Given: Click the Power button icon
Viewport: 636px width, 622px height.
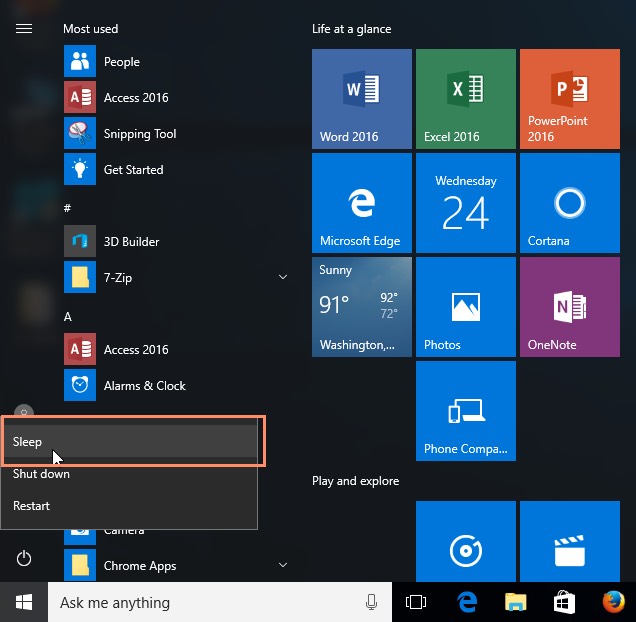Looking at the screenshot, I should point(24,558).
